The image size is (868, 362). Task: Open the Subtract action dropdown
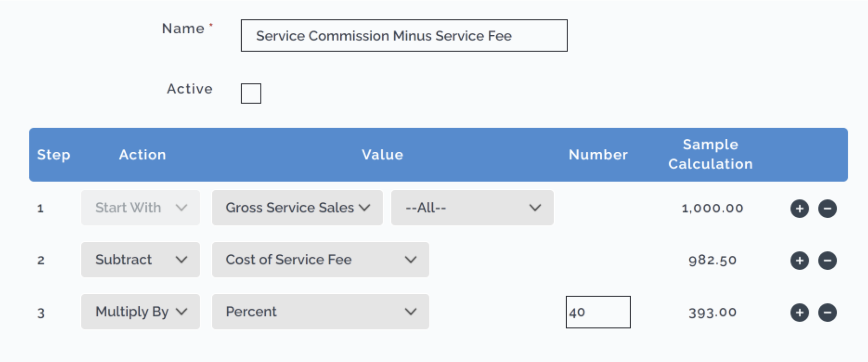(141, 259)
